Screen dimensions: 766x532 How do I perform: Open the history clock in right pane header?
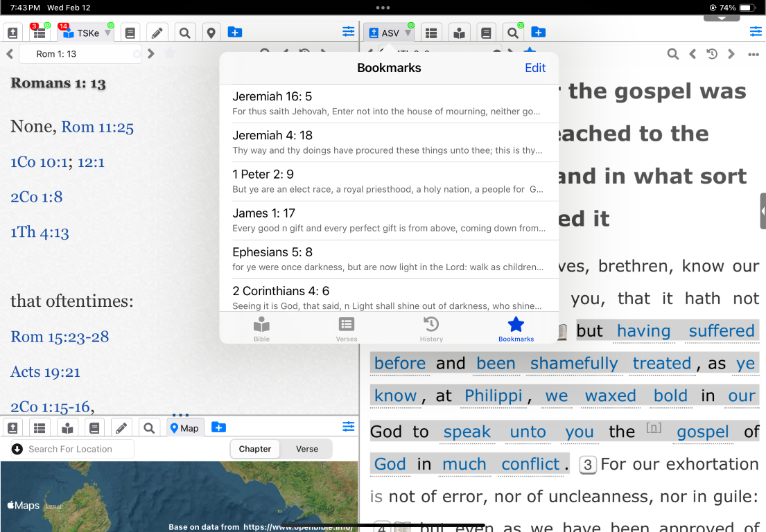pyautogui.click(x=711, y=54)
